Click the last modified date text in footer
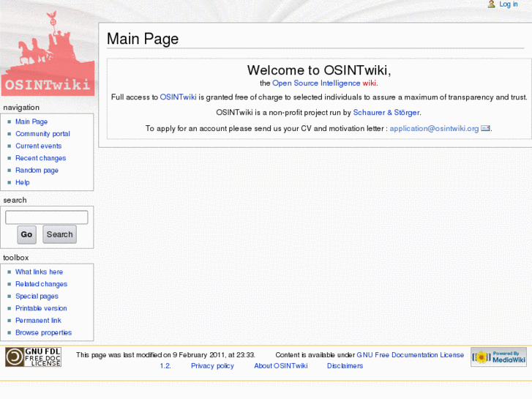The image size is (532, 399). coord(165,355)
